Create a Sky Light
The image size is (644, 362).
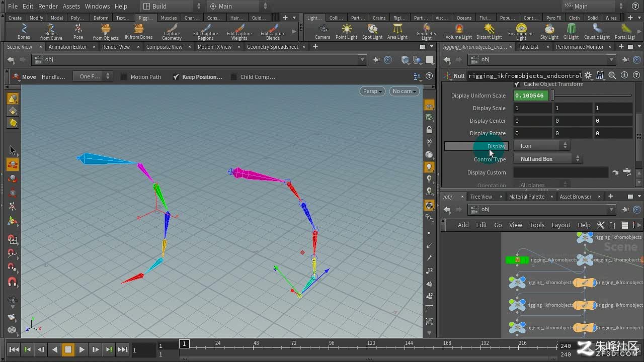pos(549,32)
